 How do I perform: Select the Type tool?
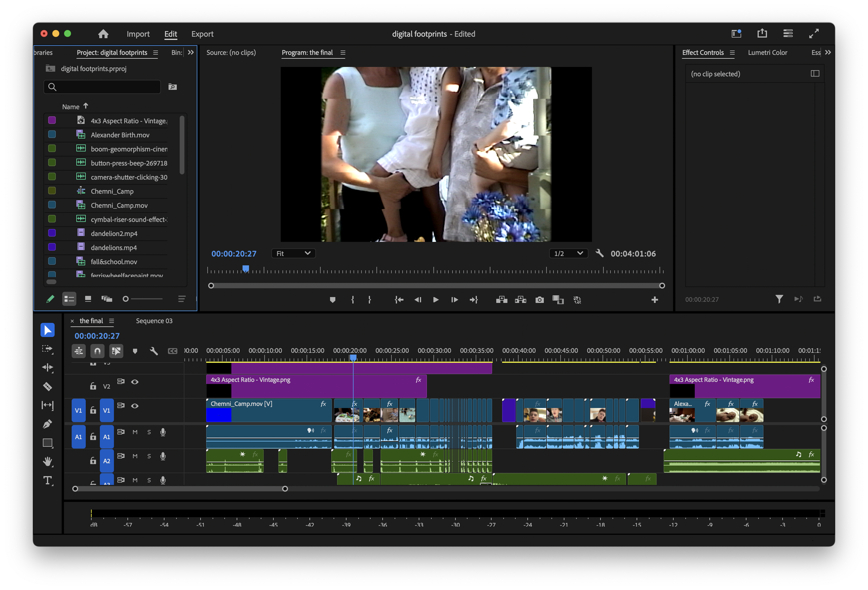[48, 480]
